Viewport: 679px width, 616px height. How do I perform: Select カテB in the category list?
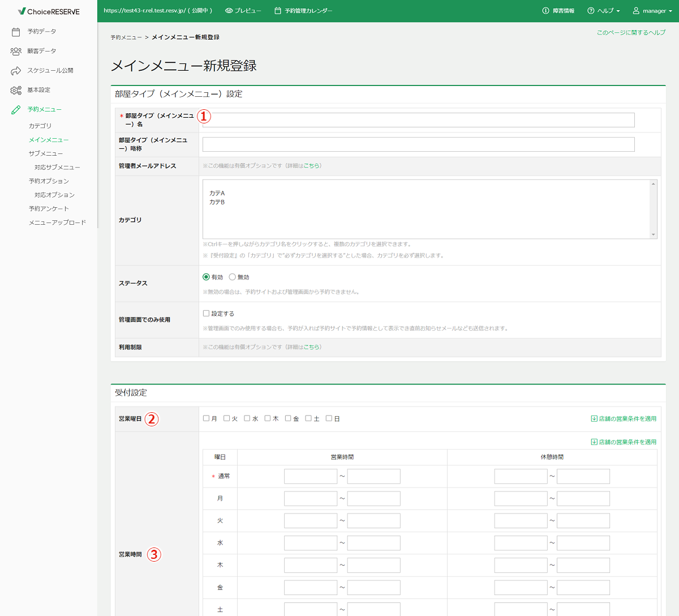(217, 202)
